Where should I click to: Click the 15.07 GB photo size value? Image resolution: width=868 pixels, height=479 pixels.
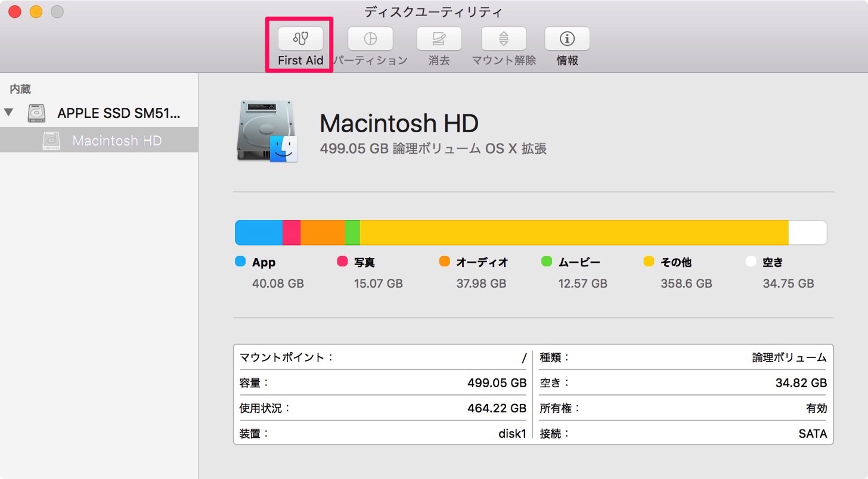(x=379, y=284)
